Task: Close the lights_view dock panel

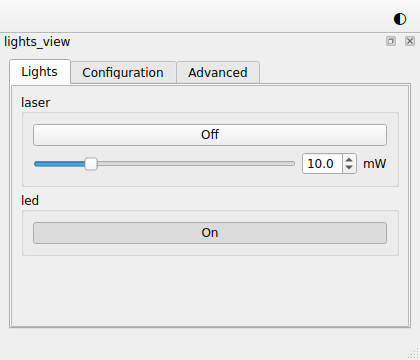Action: (410, 41)
